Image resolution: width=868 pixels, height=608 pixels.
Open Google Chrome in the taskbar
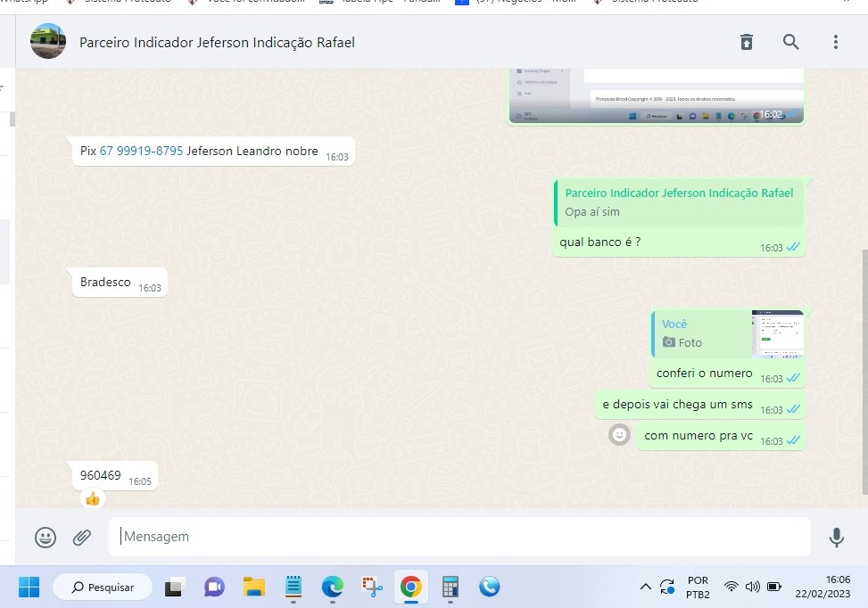point(410,587)
